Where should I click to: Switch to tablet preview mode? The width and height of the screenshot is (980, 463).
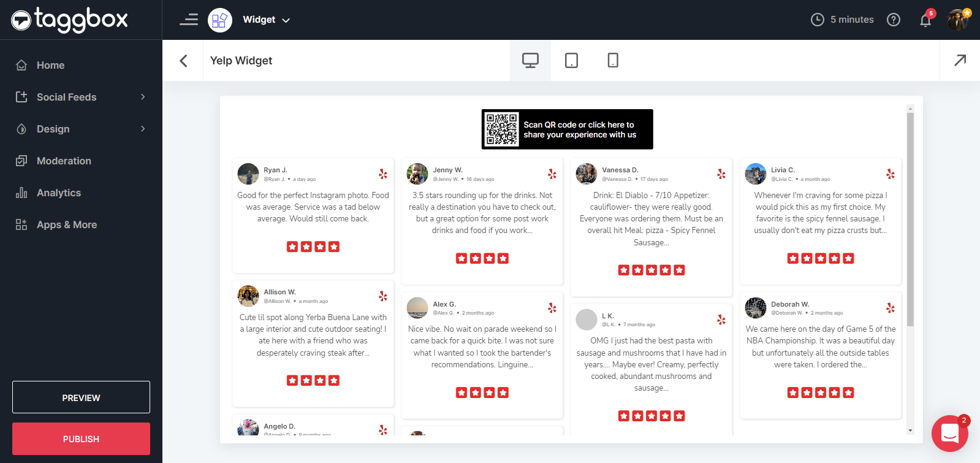click(x=571, y=60)
